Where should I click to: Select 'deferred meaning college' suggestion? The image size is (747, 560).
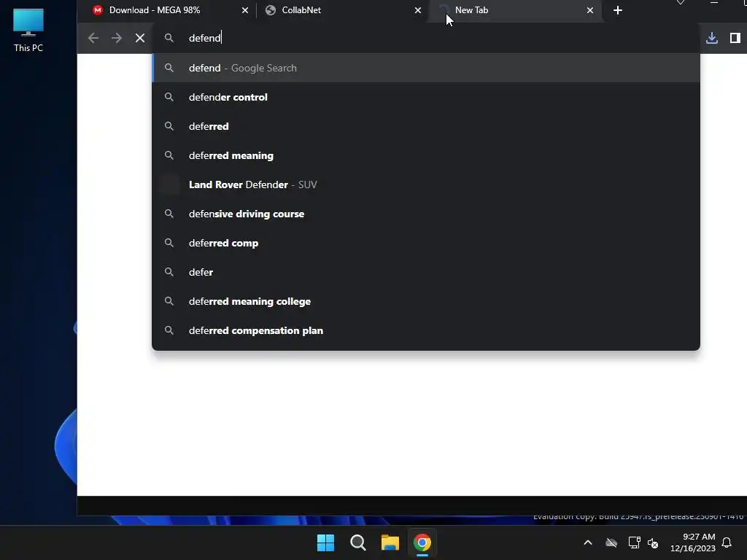pyautogui.click(x=426, y=301)
